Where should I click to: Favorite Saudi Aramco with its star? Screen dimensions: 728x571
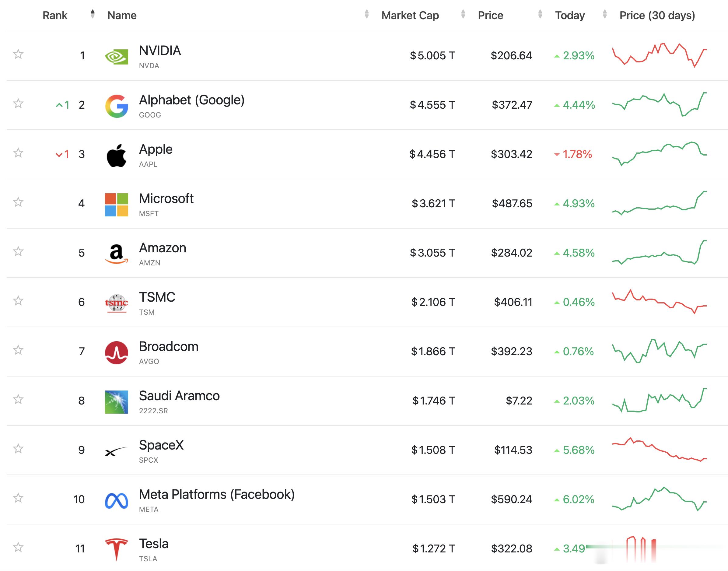[x=18, y=399]
